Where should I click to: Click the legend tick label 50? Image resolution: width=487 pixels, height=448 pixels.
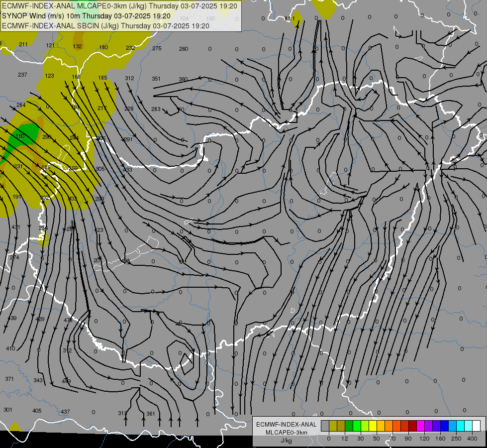(376, 439)
